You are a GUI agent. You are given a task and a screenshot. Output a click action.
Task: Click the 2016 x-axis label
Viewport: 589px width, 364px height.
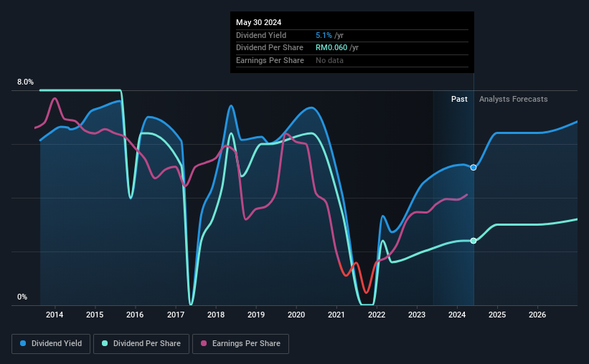135,315
